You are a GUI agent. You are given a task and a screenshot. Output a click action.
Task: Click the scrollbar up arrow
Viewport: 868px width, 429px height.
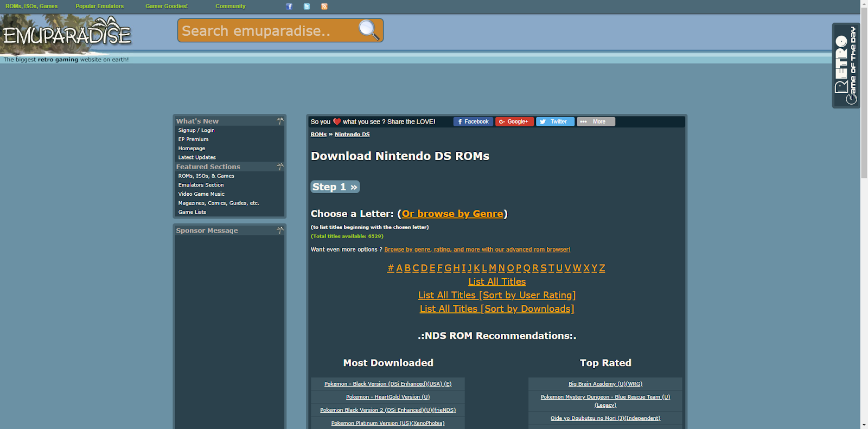[x=864, y=4]
